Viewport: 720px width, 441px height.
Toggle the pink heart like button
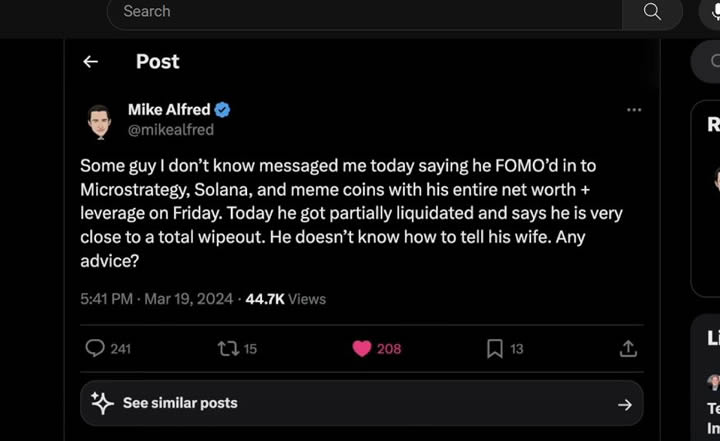coord(362,348)
